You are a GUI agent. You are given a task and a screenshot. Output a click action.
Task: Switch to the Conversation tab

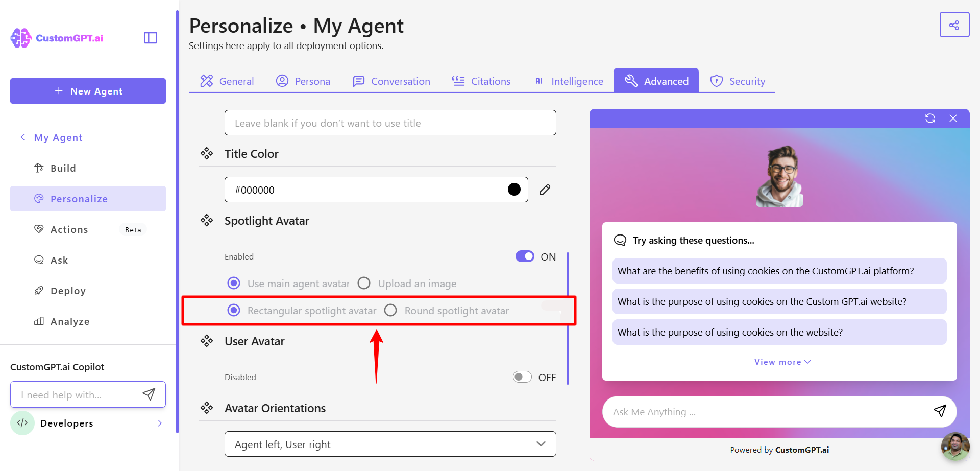click(x=391, y=81)
